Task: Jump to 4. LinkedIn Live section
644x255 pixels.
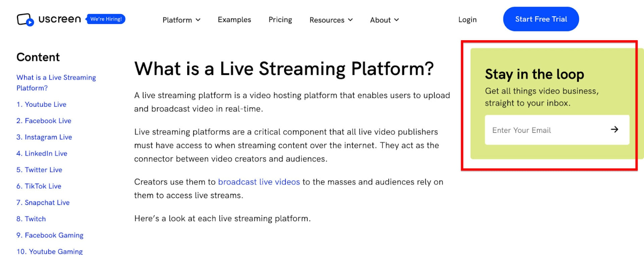Action: coord(42,153)
